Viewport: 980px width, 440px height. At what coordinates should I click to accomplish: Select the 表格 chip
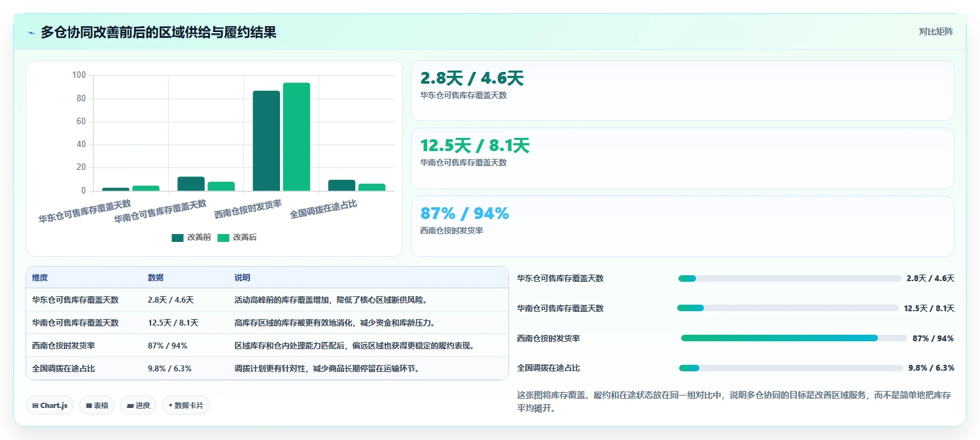point(97,405)
